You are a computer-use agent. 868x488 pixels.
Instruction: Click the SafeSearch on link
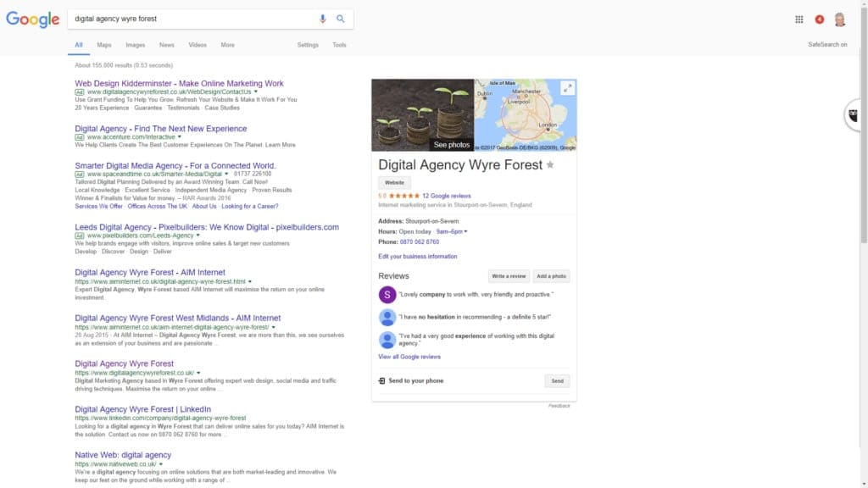tap(827, 44)
